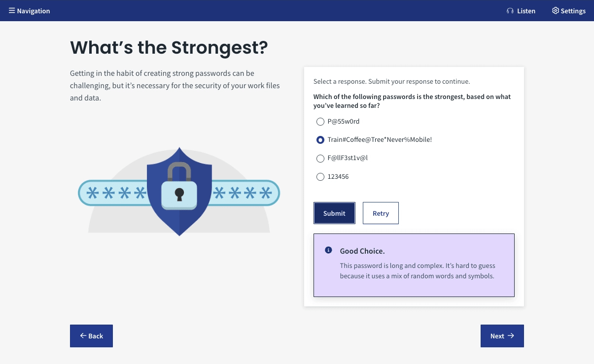594x364 pixels.
Task: Click the What's the Strongest? heading
Action: pyautogui.click(x=169, y=47)
